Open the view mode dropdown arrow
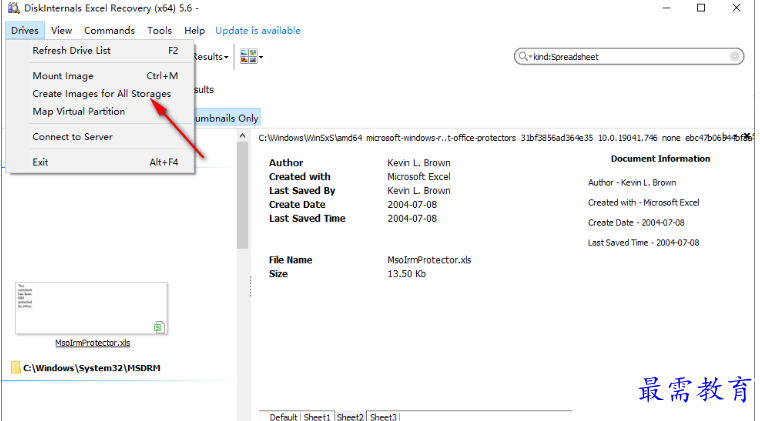Screen dimensions: 760x421 261,57
